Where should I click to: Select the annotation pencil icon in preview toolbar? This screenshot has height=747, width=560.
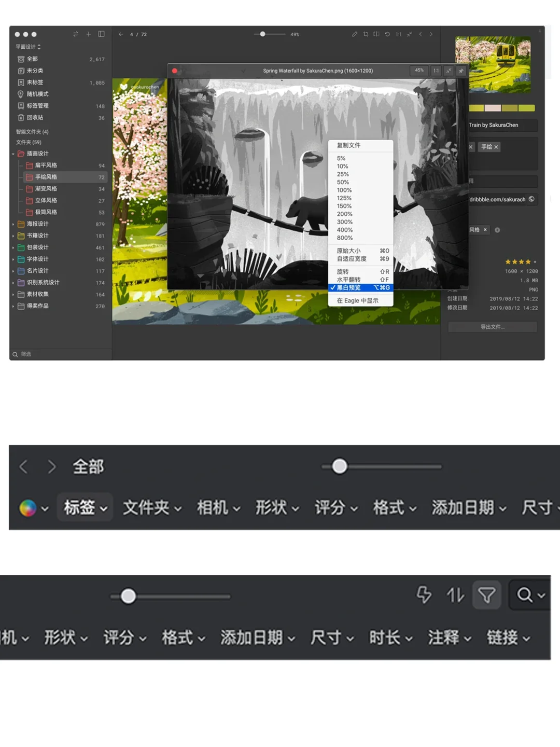coord(355,34)
